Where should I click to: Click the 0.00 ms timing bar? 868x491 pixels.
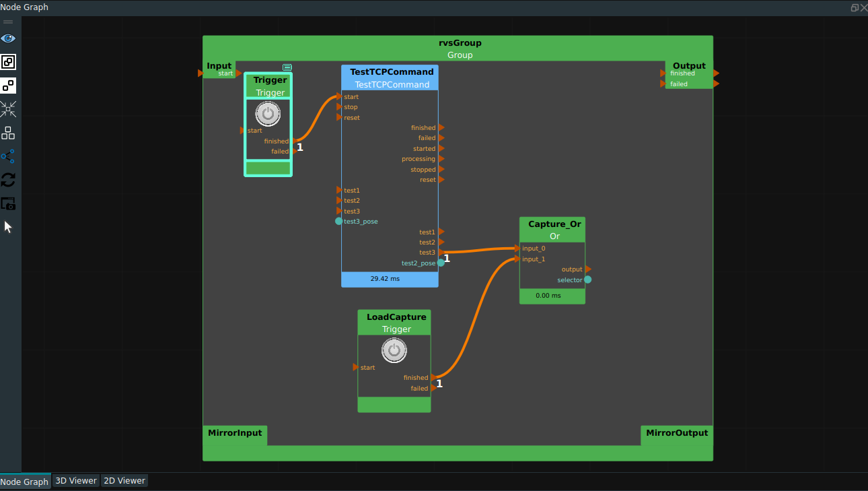[552, 296]
